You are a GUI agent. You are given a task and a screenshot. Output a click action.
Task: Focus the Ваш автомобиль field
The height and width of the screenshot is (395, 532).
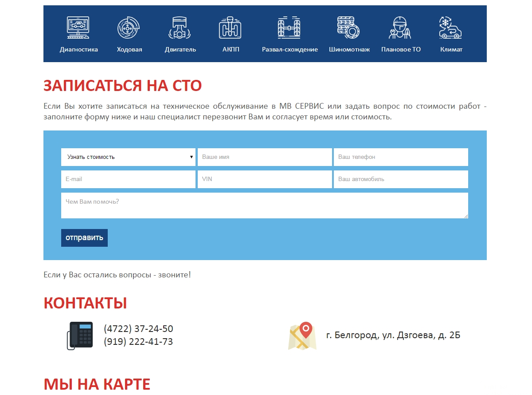click(401, 179)
